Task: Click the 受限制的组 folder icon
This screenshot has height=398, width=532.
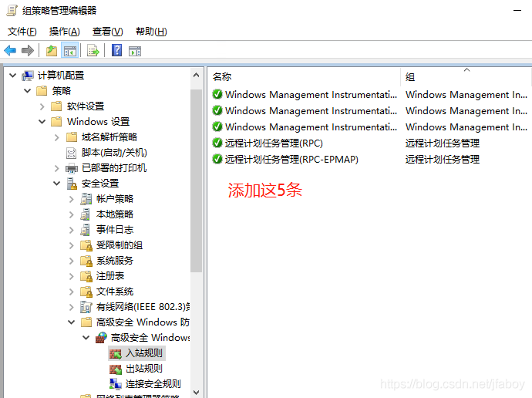Action: [x=86, y=245]
